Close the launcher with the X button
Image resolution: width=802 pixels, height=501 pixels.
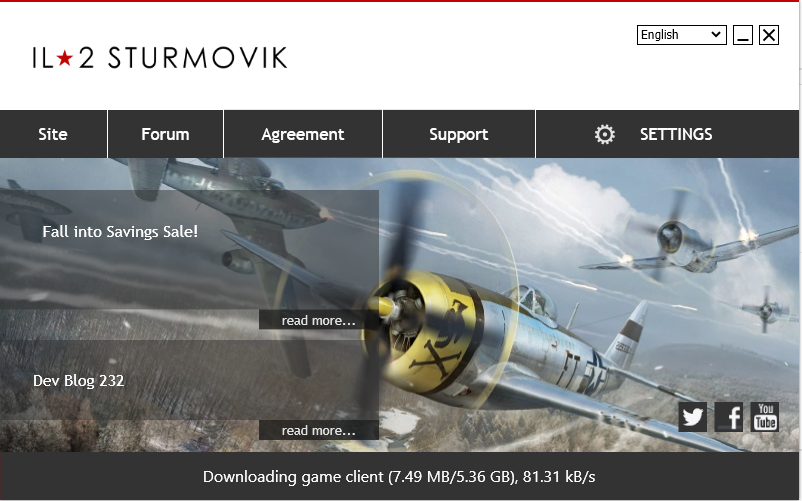click(x=769, y=35)
